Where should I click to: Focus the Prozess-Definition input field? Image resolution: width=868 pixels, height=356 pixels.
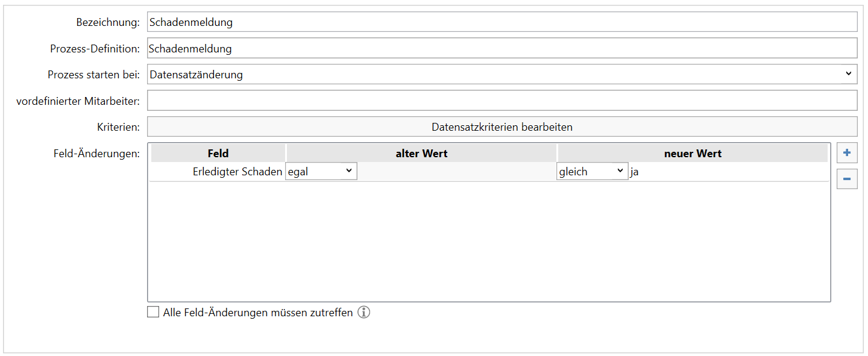click(x=502, y=48)
